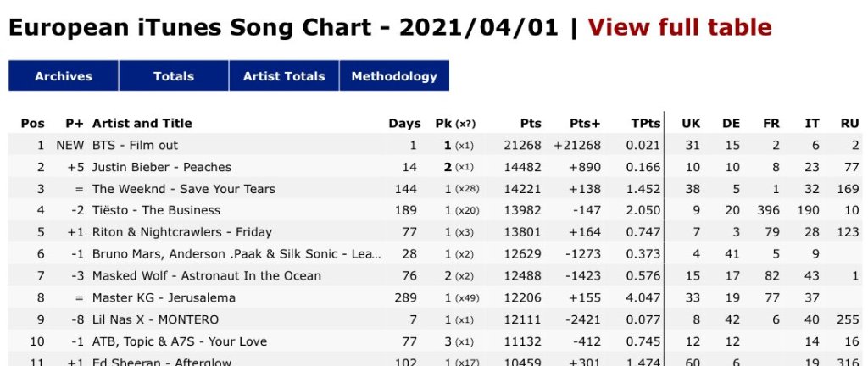Click Justin Bieber - Peaches entry
The height and width of the screenshot is (366, 868).
click(x=161, y=167)
